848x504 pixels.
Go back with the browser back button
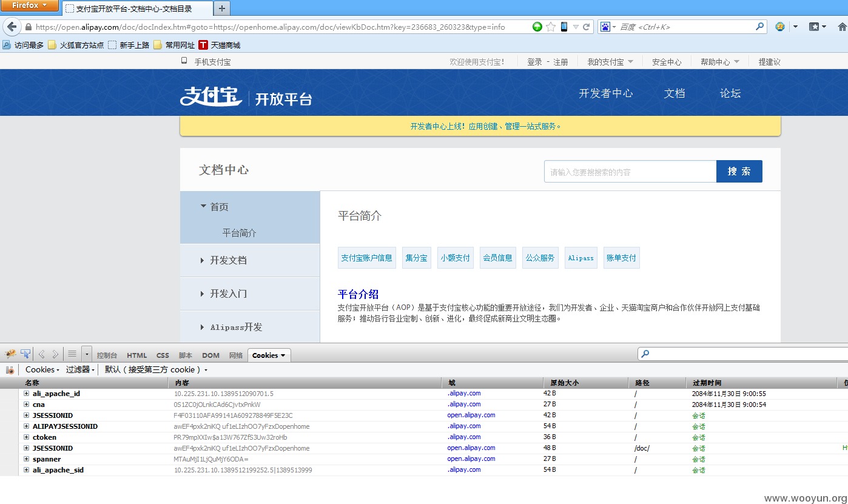tap(12, 27)
